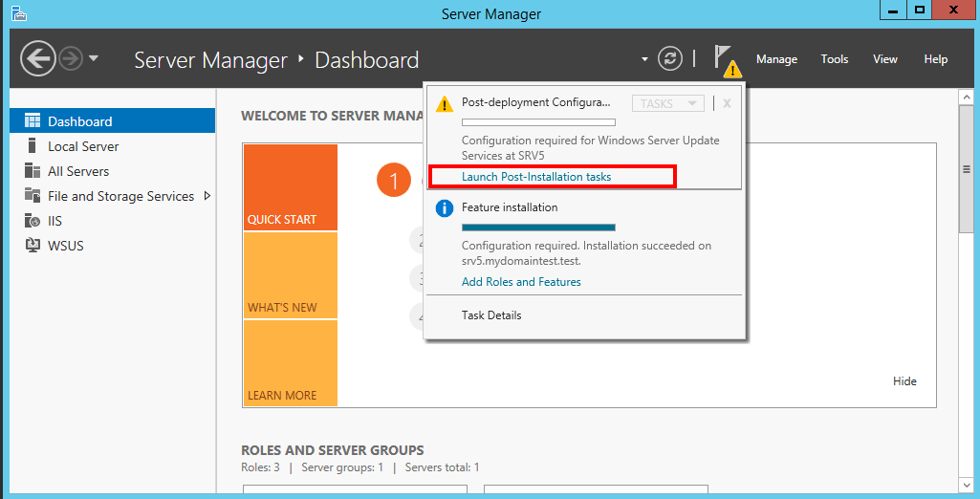Image resolution: width=980 pixels, height=499 pixels.
Task: Open the QUICK START tile
Action: pos(291,187)
